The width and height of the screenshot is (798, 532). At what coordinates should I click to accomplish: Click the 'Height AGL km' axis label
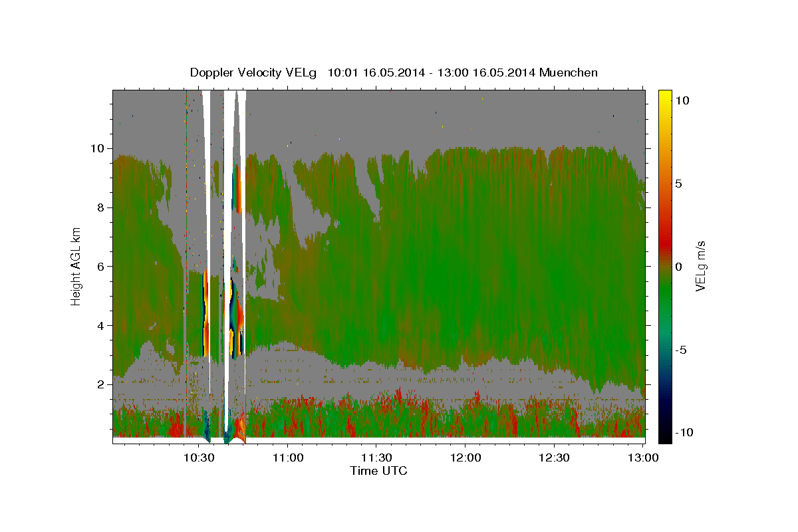(76, 265)
